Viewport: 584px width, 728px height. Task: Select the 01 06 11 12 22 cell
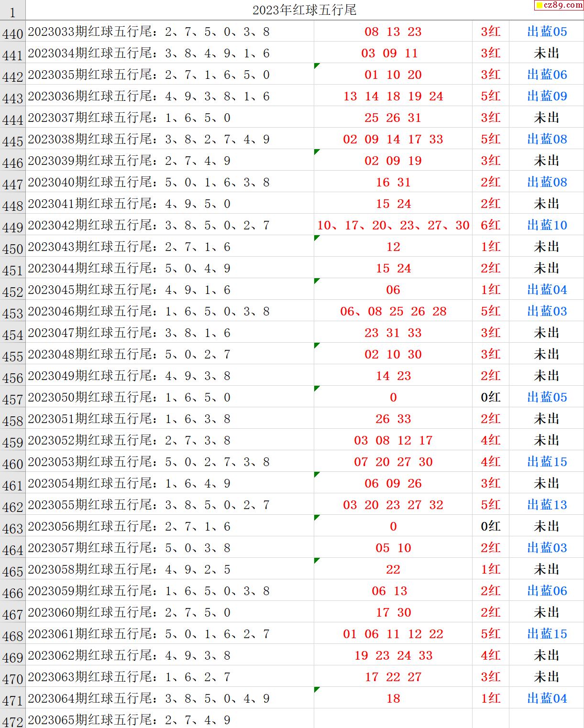[x=393, y=634]
